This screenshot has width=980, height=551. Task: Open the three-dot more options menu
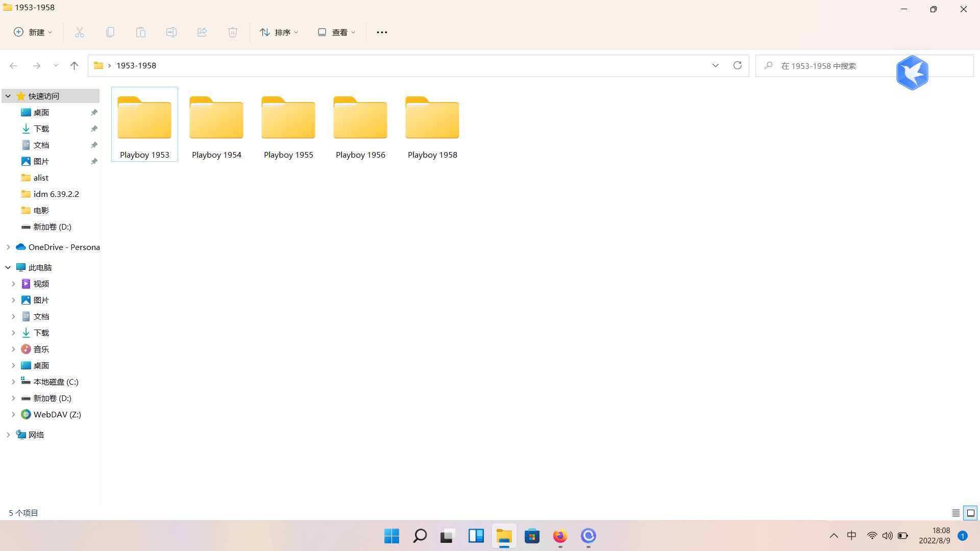382,32
